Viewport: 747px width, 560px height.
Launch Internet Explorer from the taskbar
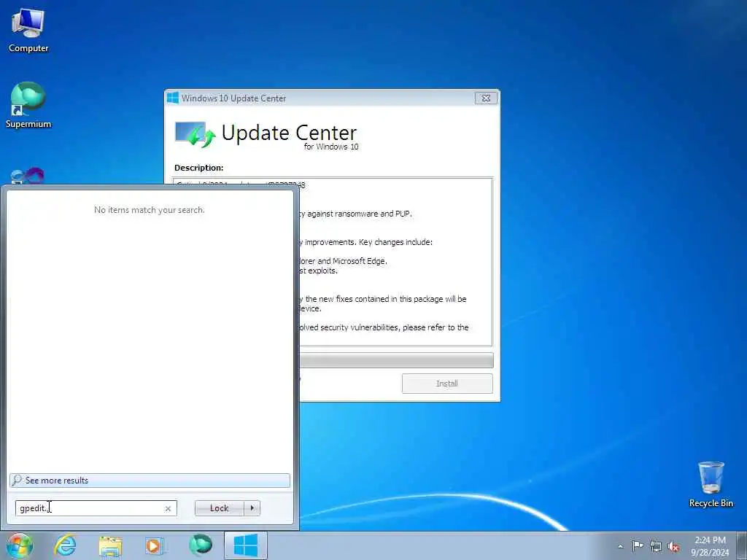click(65, 545)
